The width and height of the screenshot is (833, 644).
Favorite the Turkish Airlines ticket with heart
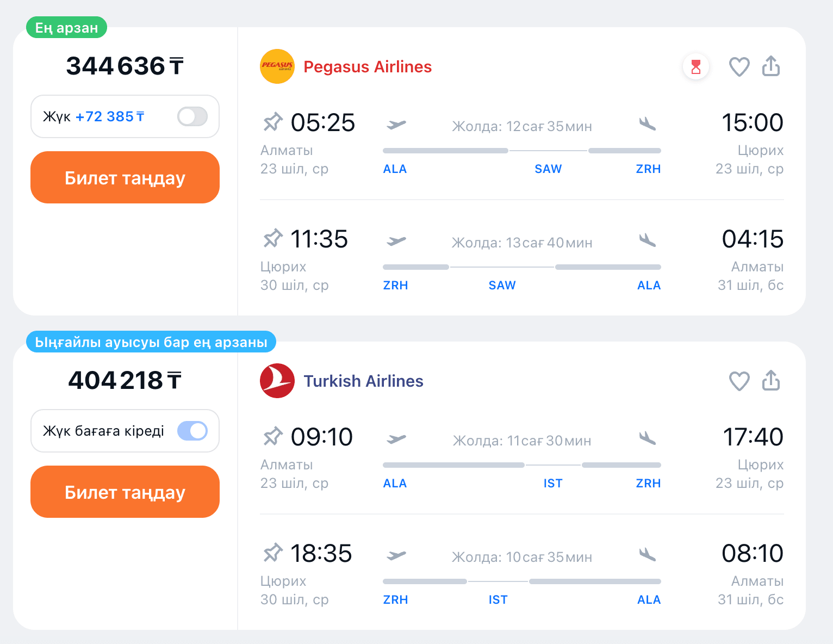(739, 381)
